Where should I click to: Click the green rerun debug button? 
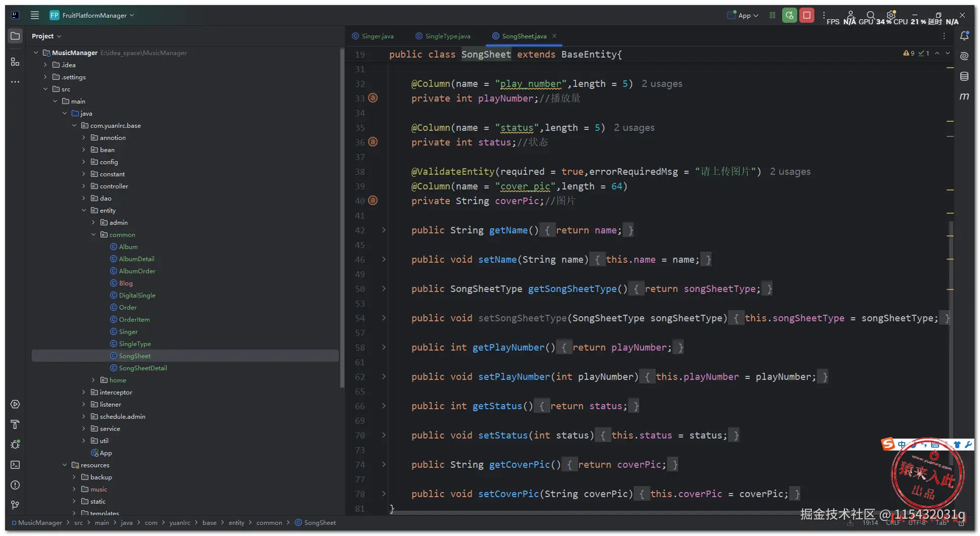790,15
